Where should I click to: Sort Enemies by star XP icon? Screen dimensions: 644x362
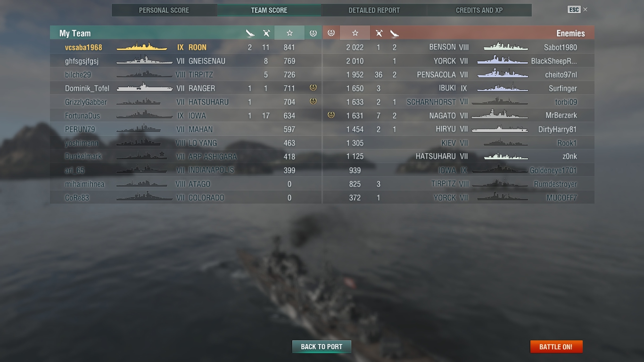click(355, 33)
